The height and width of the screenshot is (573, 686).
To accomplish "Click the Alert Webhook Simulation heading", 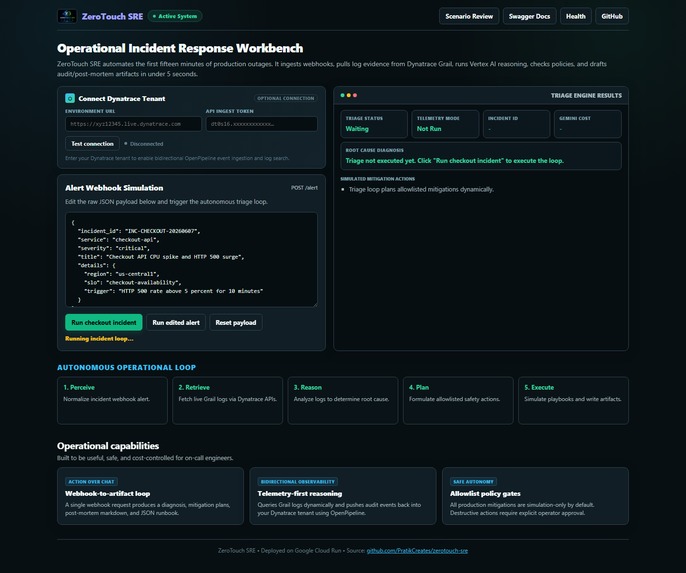I will (x=114, y=188).
